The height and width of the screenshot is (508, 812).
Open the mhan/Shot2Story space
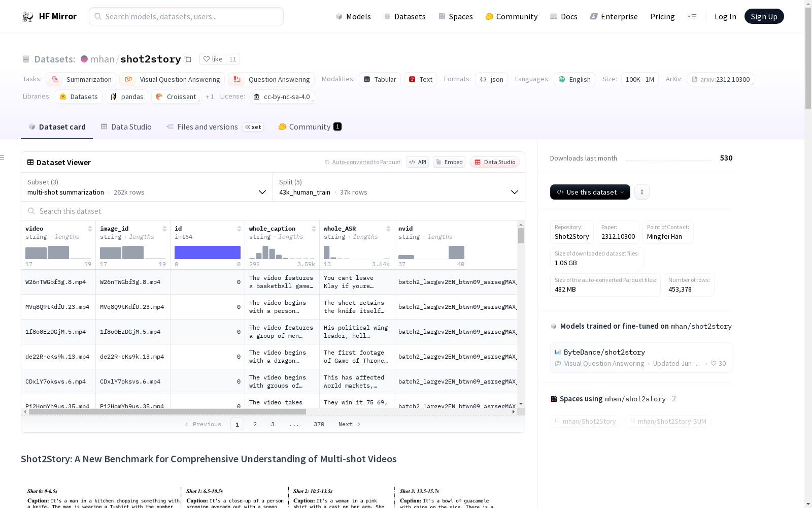pos(585,421)
